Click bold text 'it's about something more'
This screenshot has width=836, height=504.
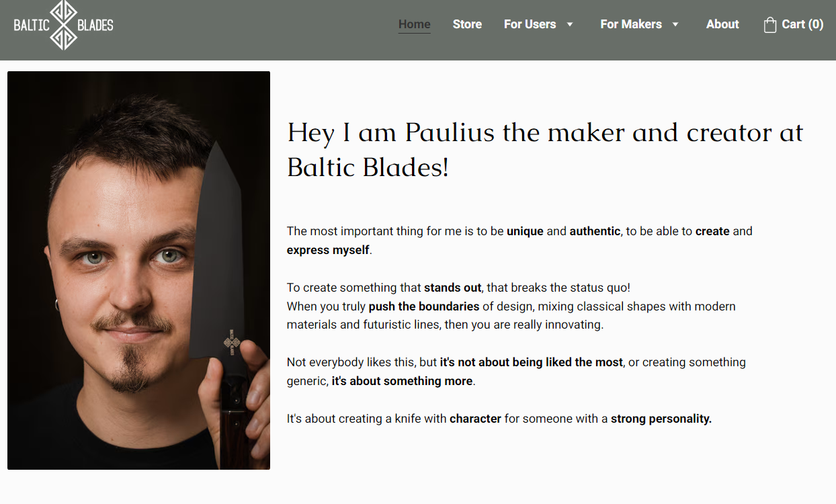pos(403,381)
